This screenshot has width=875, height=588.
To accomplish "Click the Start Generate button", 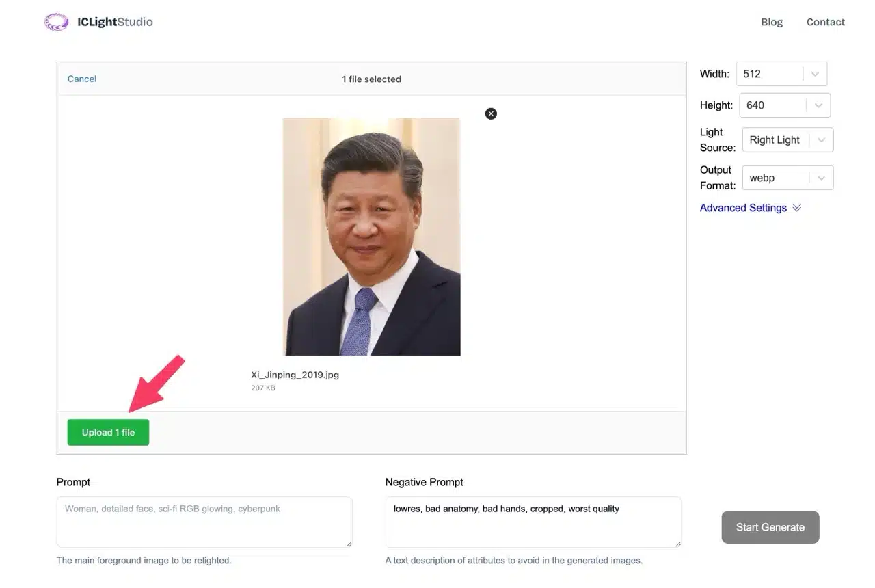I will point(770,527).
